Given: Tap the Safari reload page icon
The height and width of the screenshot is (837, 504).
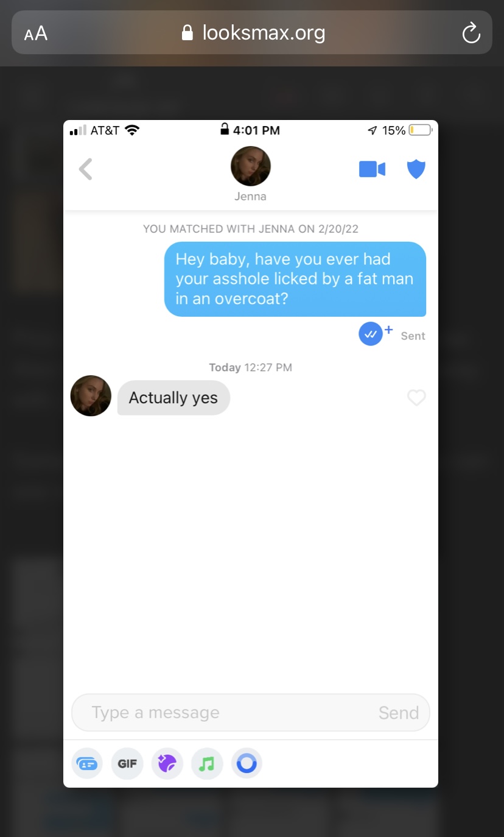Looking at the screenshot, I should (x=471, y=33).
